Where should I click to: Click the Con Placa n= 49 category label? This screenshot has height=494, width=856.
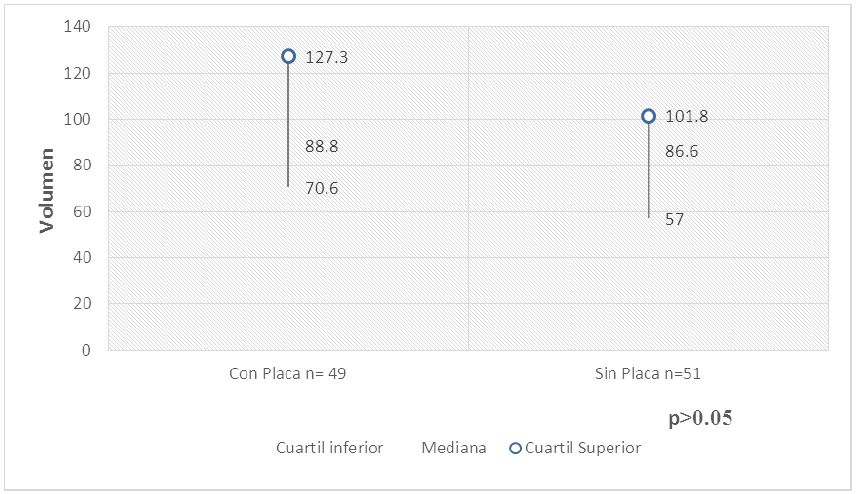click(x=288, y=373)
